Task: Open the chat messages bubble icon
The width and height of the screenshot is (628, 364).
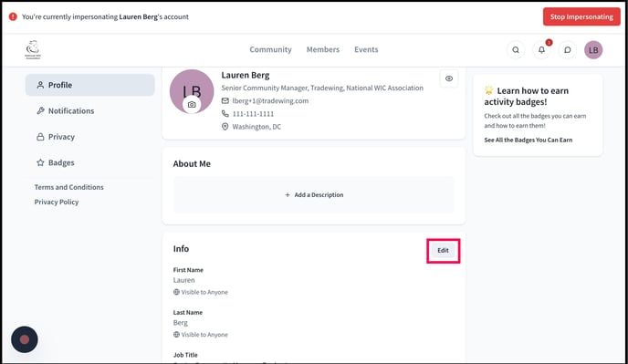Action: coord(567,50)
